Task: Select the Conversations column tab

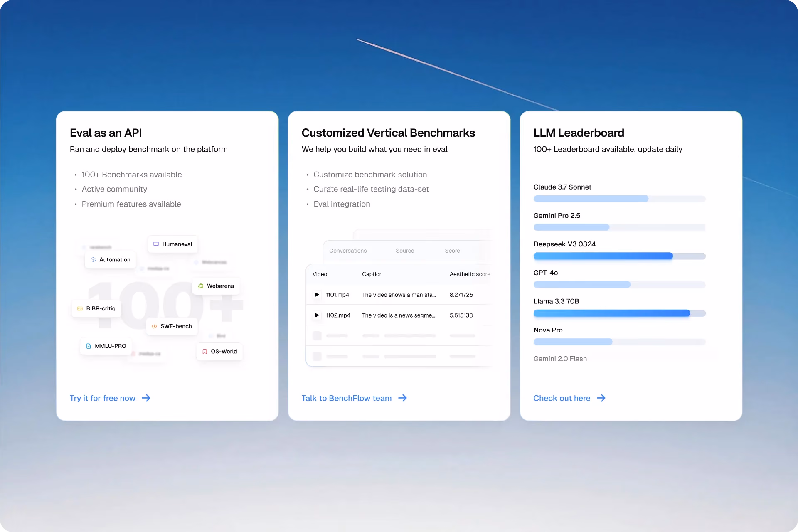Action: click(x=348, y=251)
